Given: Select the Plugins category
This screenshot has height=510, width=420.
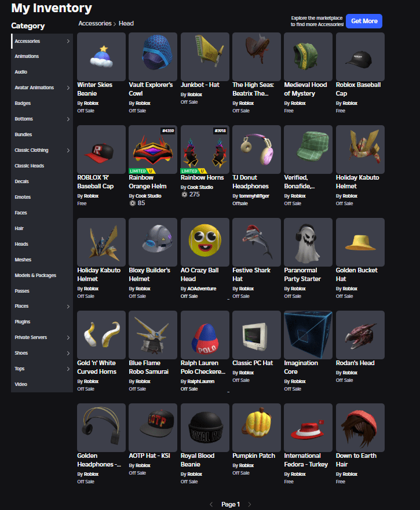Looking at the screenshot, I should click(x=23, y=322).
